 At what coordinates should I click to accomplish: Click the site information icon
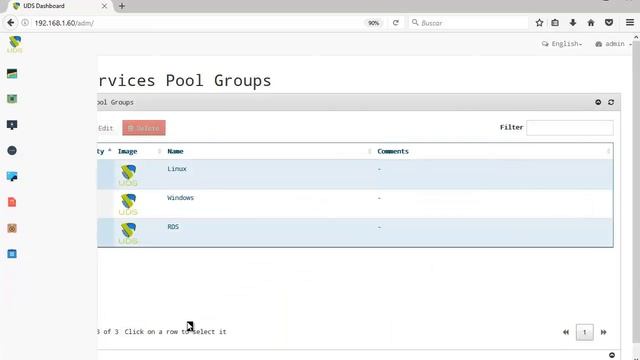pos(25,23)
